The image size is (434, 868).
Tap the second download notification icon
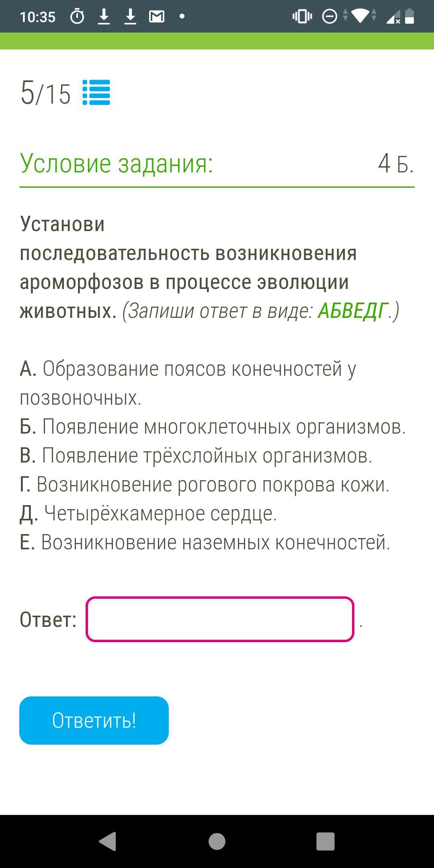pyautogui.click(x=130, y=17)
